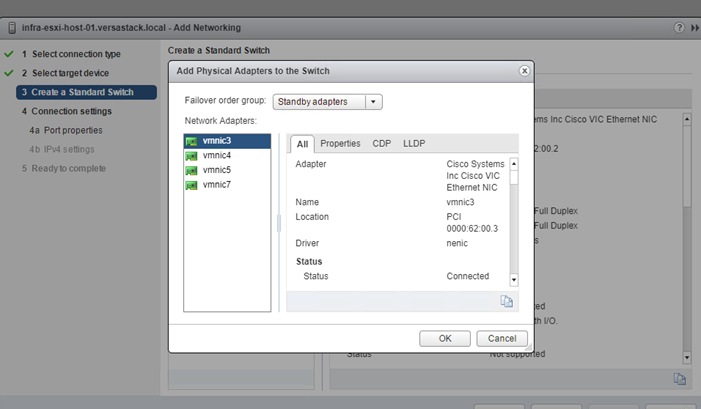Copy adapter details to clipboard in dialog

pos(507,301)
